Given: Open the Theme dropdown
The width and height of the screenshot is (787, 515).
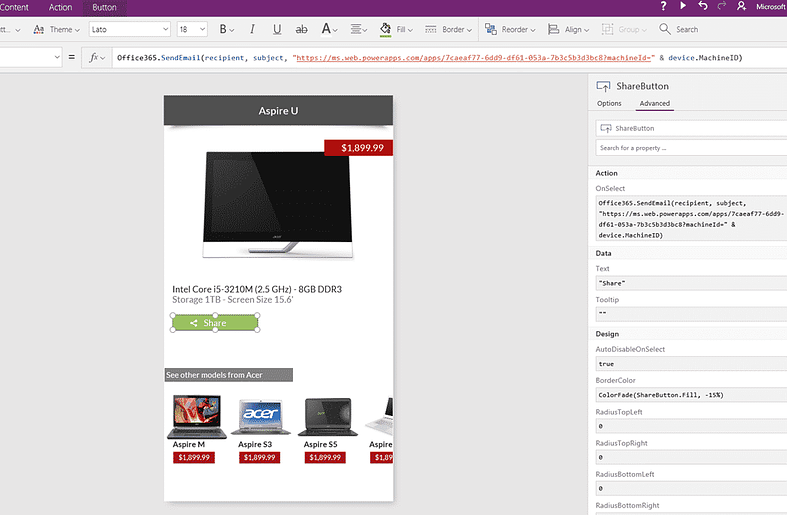Looking at the screenshot, I should pos(57,30).
